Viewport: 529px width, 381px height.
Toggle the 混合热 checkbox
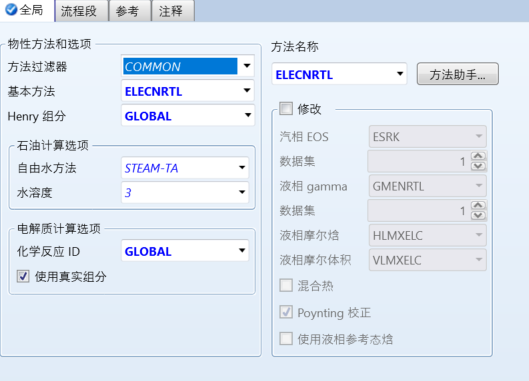coord(286,285)
